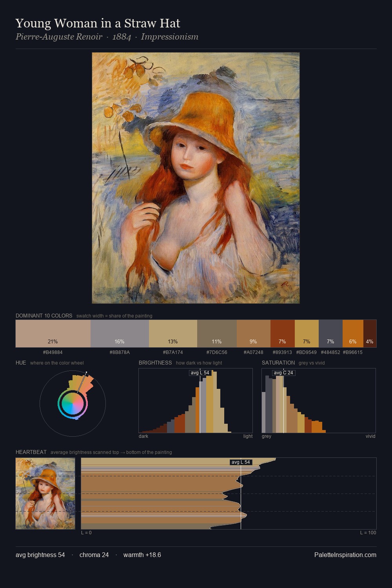Click the DOMINANT 10 COLORS heading

coord(44,316)
